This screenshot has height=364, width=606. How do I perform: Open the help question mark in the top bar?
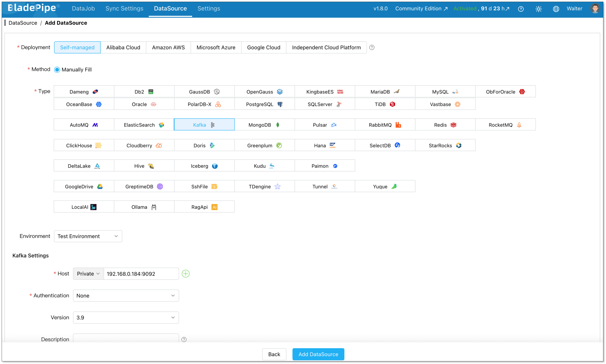pyautogui.click(x=521, y=9)
